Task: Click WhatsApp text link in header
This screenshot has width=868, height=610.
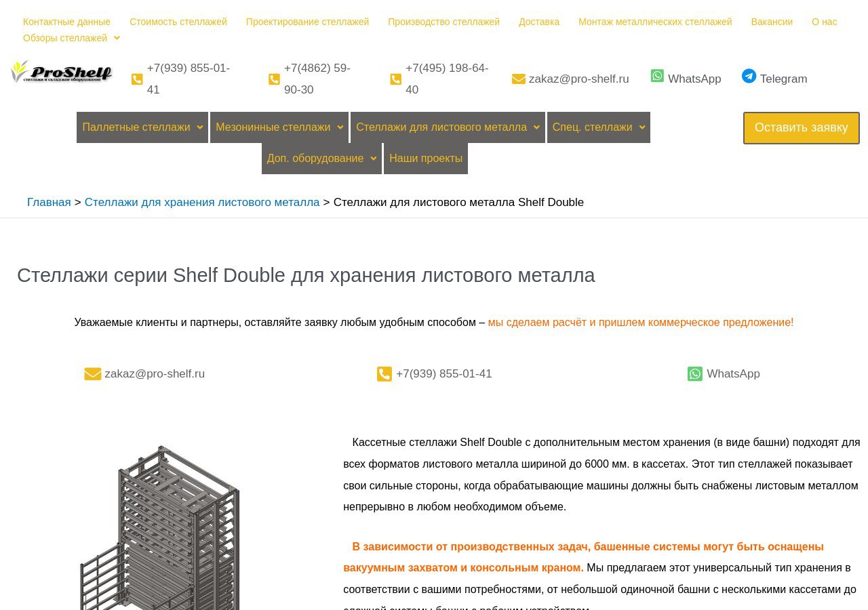Action: coord(694,79)
